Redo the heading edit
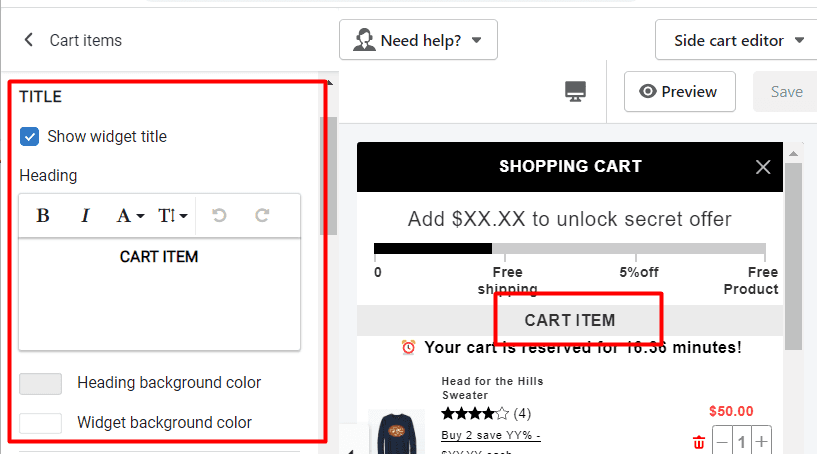Viewport: 817px width, 454px height. click(x=262, y=215)
